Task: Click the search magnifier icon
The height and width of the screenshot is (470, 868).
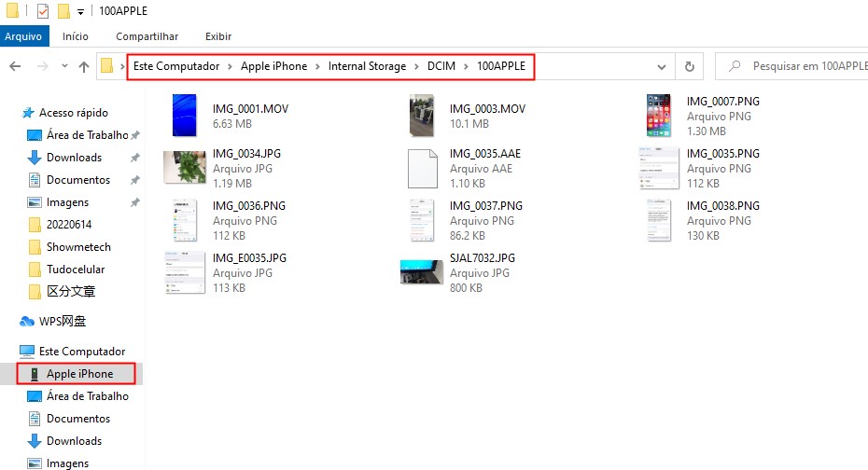Action: (735, 66)
